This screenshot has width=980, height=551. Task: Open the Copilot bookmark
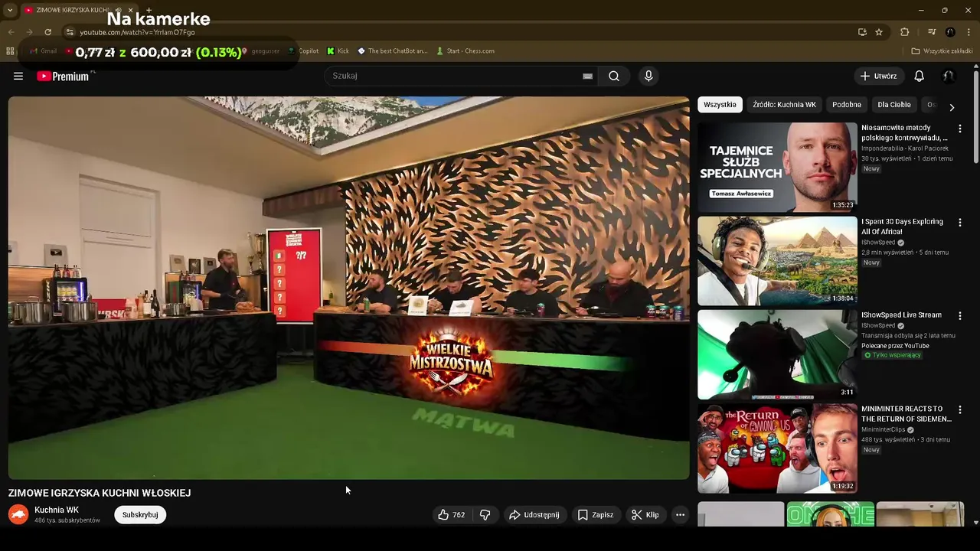[303, 51]
